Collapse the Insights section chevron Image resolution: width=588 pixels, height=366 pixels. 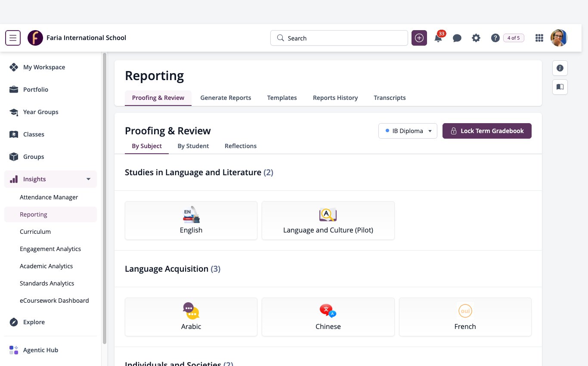click(89, 179)
